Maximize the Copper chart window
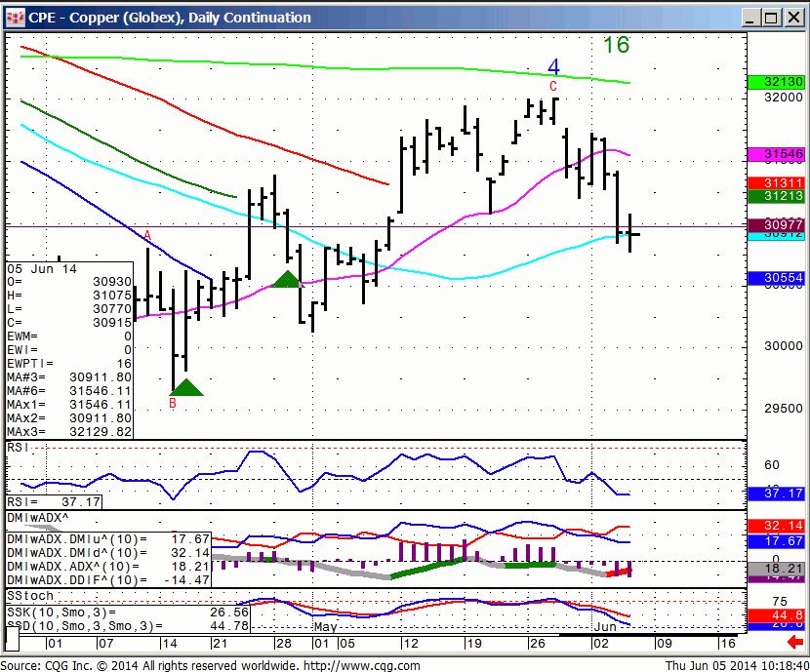Viewport: 810px width, 672px height. coord(772,18)
